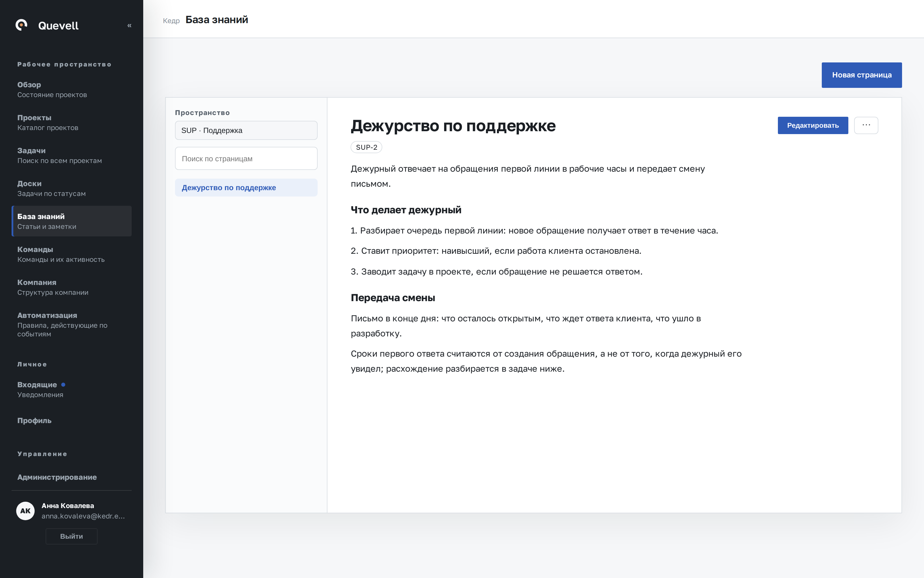Focus the Поиск по страницам field
The width and height of the screenshot is (924, 578).
246,158
